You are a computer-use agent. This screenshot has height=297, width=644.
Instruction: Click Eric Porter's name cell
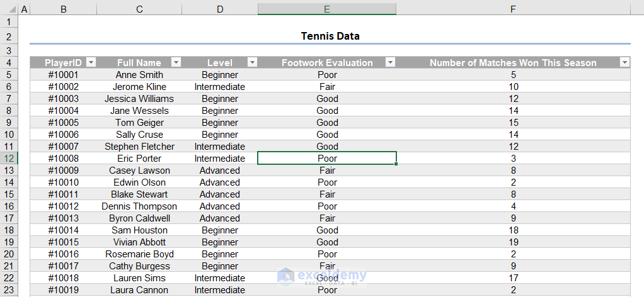(x=139, y=159)
